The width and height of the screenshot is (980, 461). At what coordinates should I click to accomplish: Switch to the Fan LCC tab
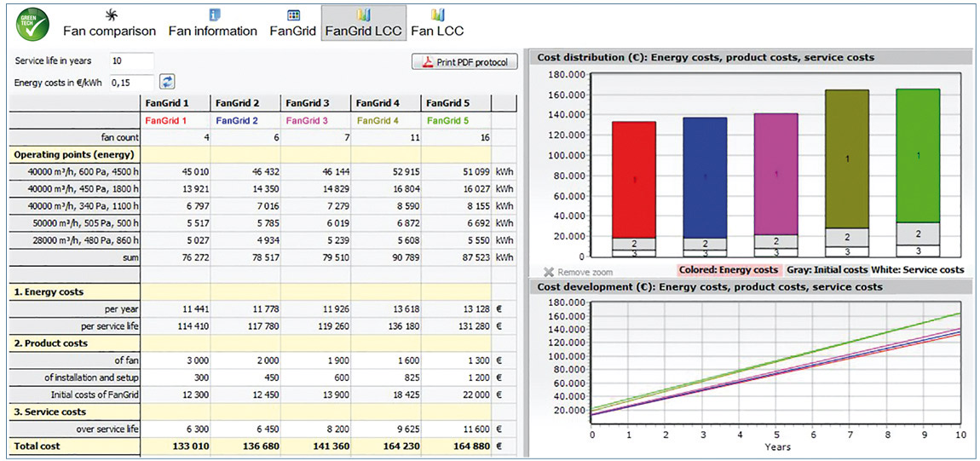[x=437, y=23]
